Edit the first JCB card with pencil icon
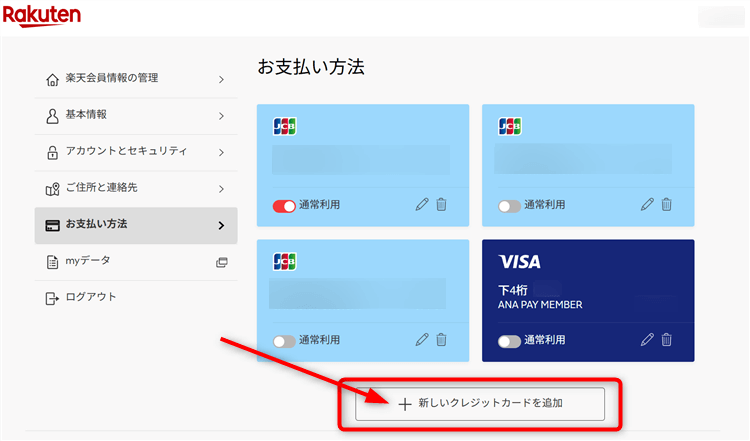 (x=422, y=205)
